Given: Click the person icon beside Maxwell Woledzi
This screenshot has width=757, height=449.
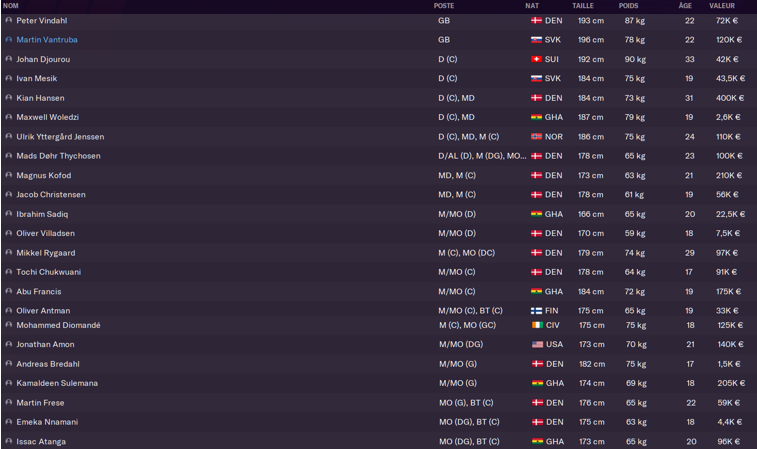Looking at the screenshot, I should coord(8,117).
